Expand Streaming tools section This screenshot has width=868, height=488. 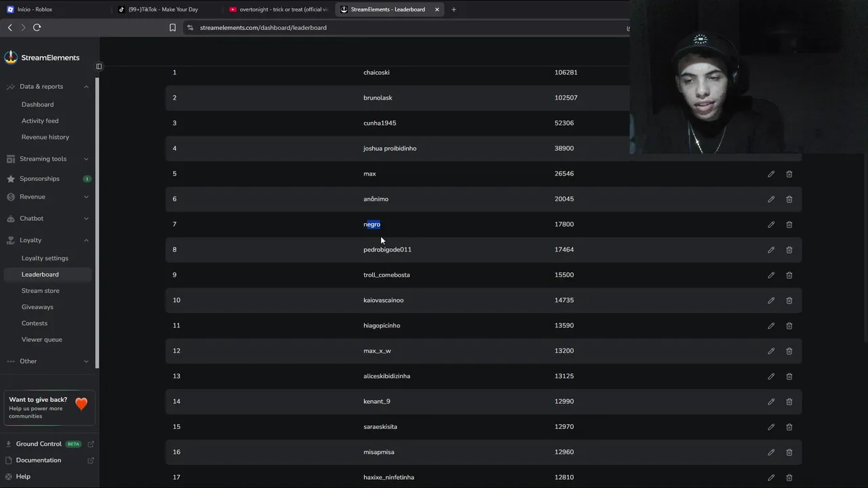pos(86,159)
